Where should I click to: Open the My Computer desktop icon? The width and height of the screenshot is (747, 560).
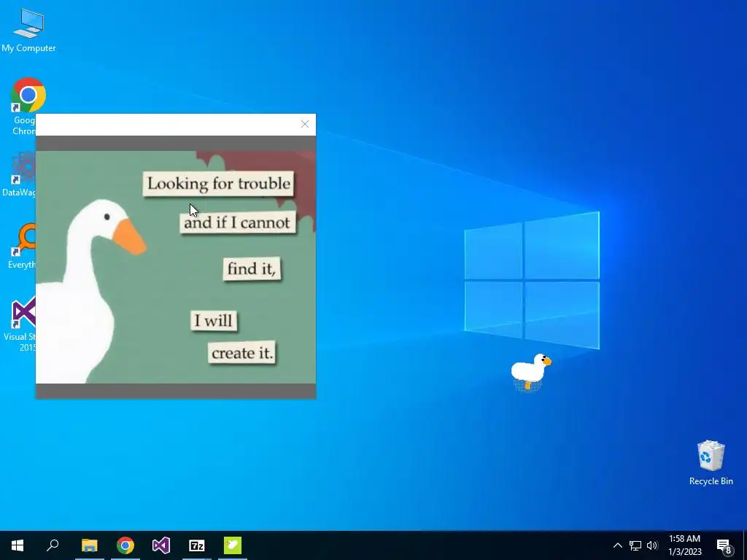[x=28, y=30]
